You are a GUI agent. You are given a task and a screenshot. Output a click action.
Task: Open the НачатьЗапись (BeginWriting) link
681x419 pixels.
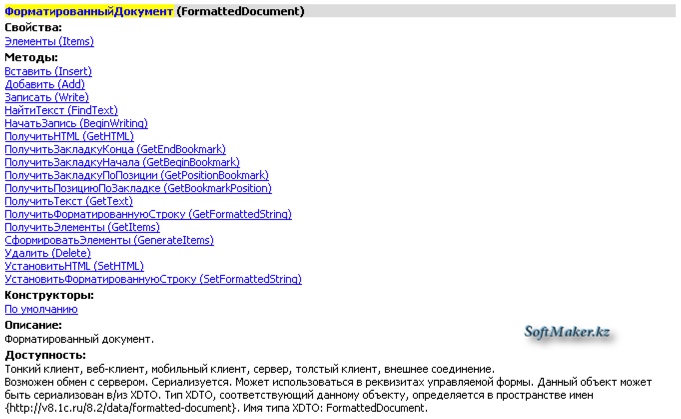coord(76,123)
